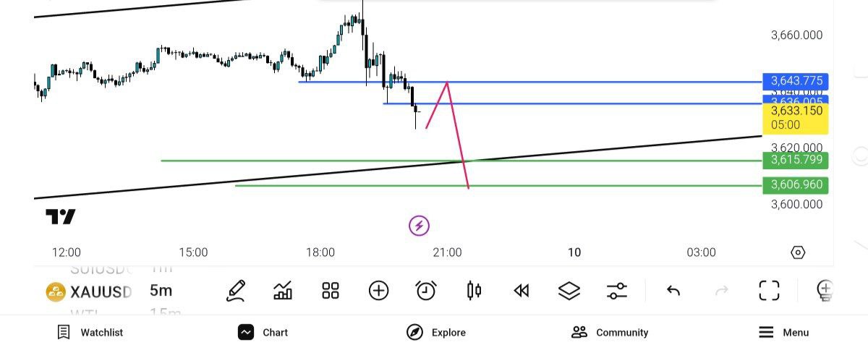Open the Menu tab
Screen dimensions: 868x350
coord(784,333)
